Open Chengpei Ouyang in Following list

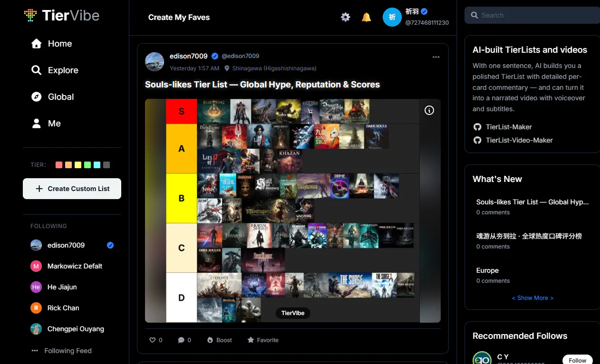tap(72, 329)
